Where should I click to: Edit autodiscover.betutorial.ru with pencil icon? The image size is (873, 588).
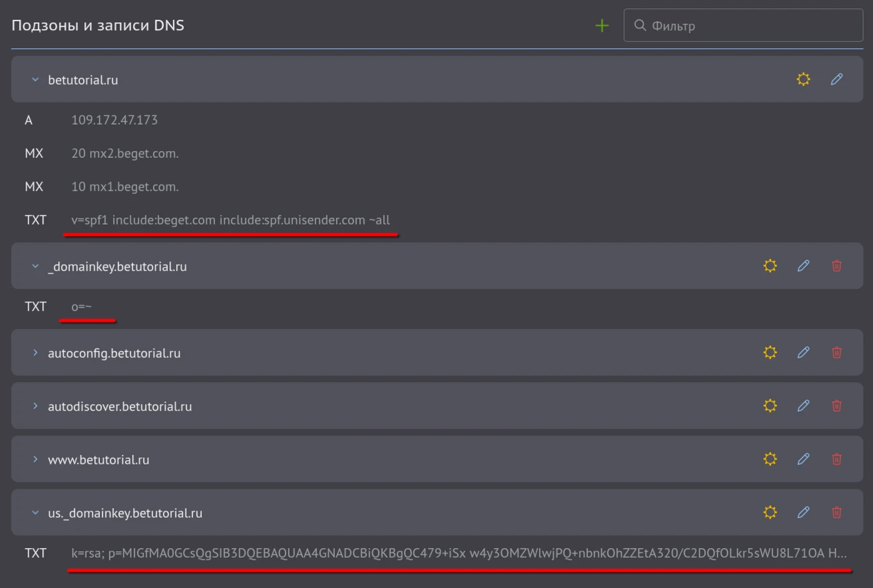click(x=803, y=406)
